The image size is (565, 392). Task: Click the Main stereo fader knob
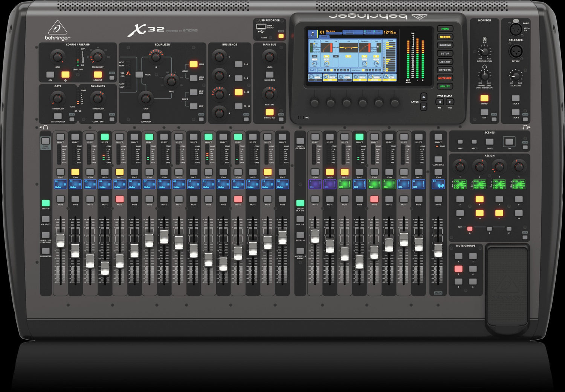(438, 250)
